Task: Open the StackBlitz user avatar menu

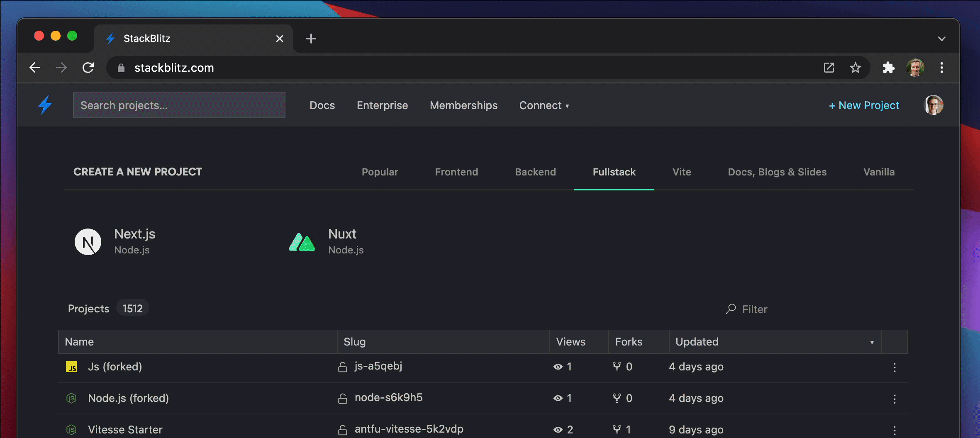Action: coord(934,105)
